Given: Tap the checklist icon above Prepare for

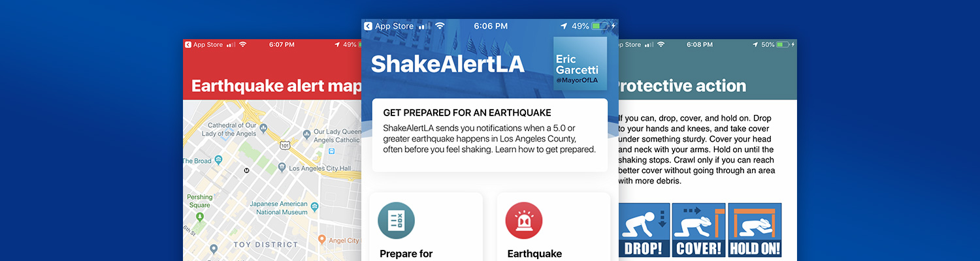Looking at the screenshot, I should click(x=396, y=221).
